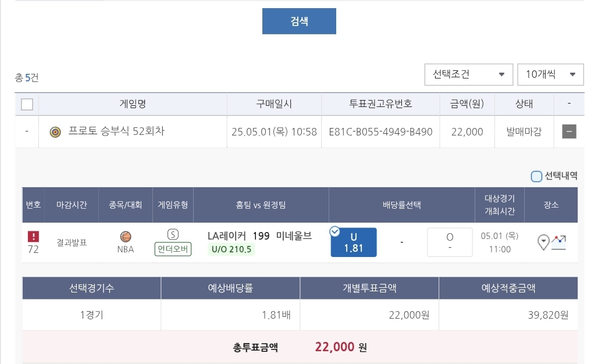Screen dimensions: 598x364
Task: Expand the 10개씩 page-size dropdown
Action: pyautogui.click(x=550, y=74)
